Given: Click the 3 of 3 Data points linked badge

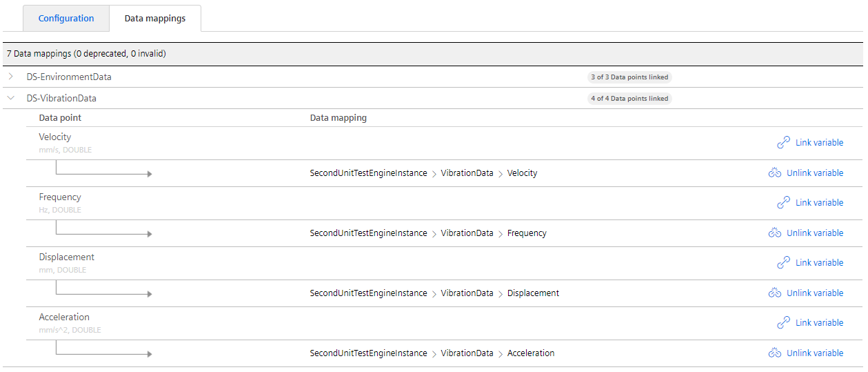Looking at the screenshot, I should click(x=629, y=77).
